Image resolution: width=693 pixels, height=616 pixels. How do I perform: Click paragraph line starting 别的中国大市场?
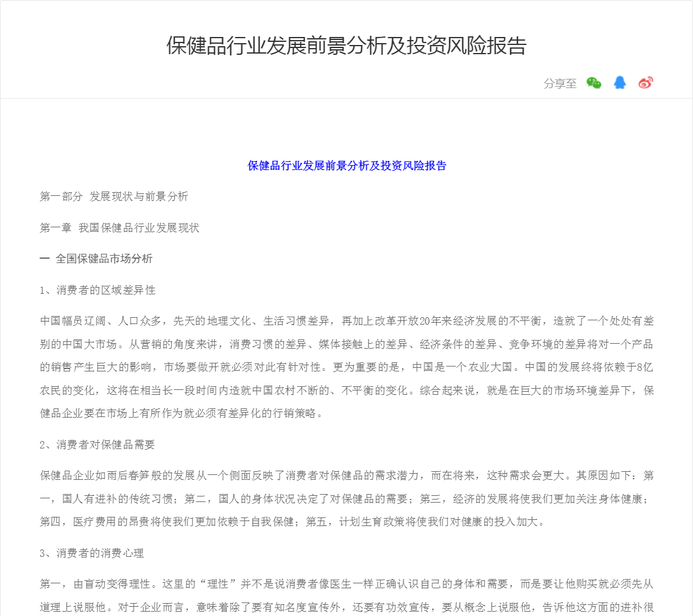[x=347, y=344]
